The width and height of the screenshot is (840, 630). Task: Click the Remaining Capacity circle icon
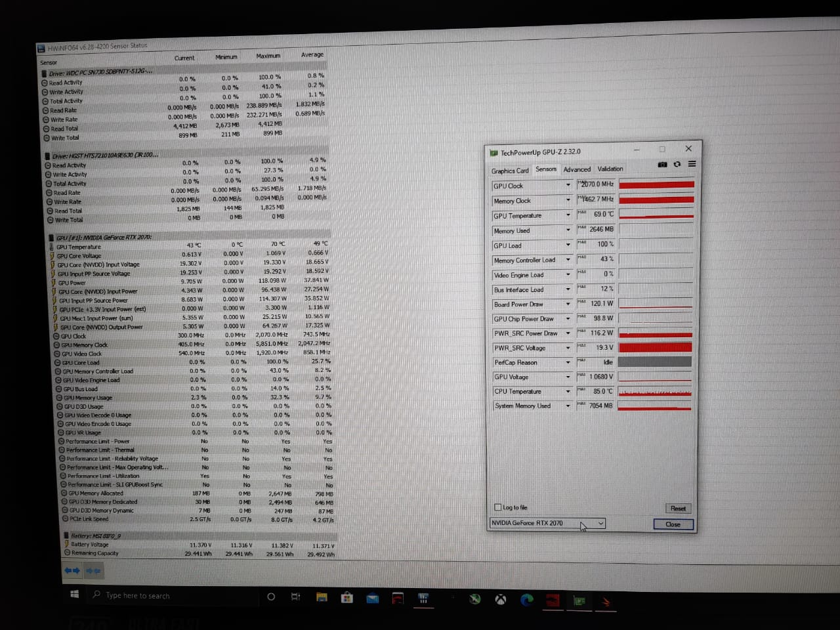click(67, 553)
